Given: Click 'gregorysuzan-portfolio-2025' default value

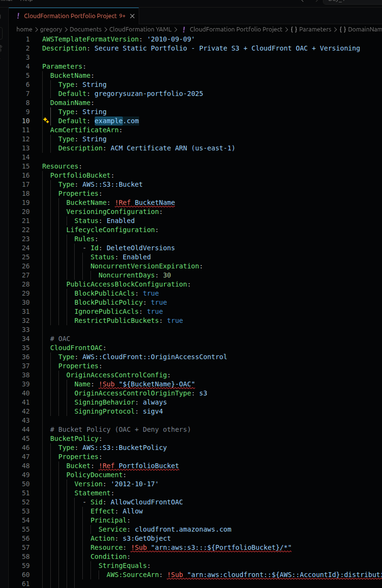Looking at the screenshot, I should point(149,94).
